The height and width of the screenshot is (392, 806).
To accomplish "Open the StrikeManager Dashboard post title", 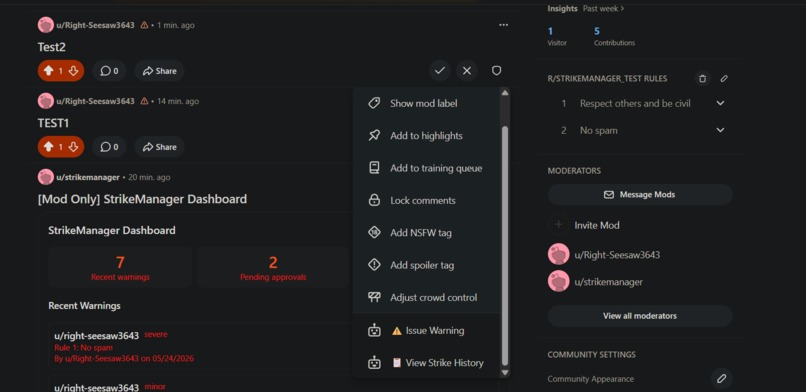I will (142, 199).
